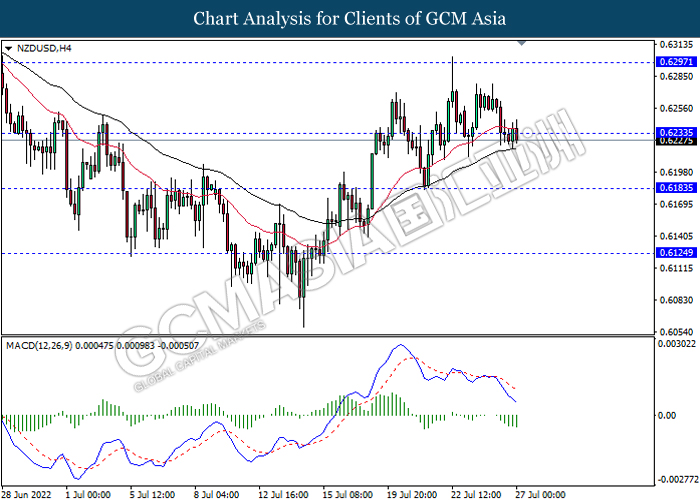This screenshot has height=500, width=700.
Task: Click the 0.60540 price axis label
Action: coord(677,332)
